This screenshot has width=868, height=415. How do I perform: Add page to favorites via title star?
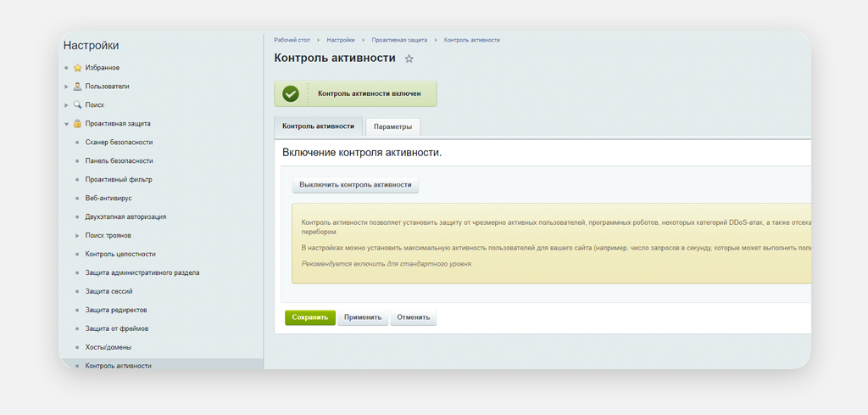pos(409,59)
